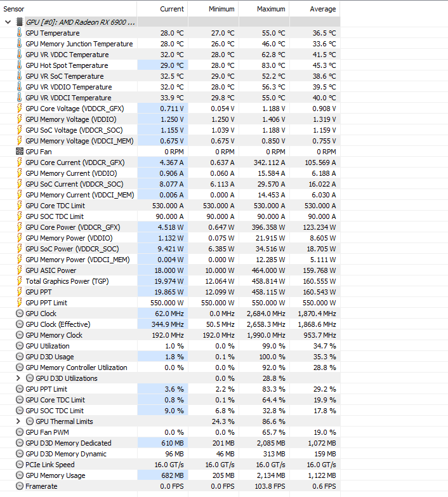
Task: Click thermometer icon beside GPU Memory Junction Temperature
Action: click(x=19, y=43)
